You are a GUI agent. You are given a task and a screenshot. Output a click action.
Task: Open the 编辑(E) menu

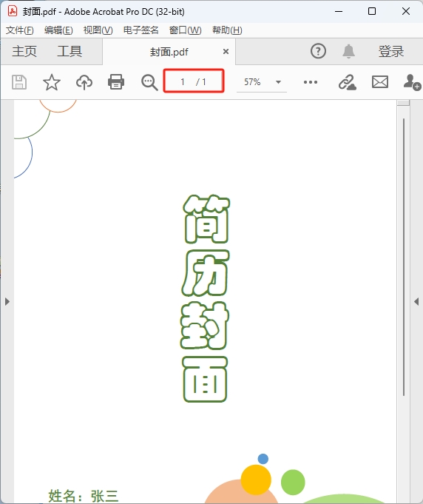tap(58, 30)
